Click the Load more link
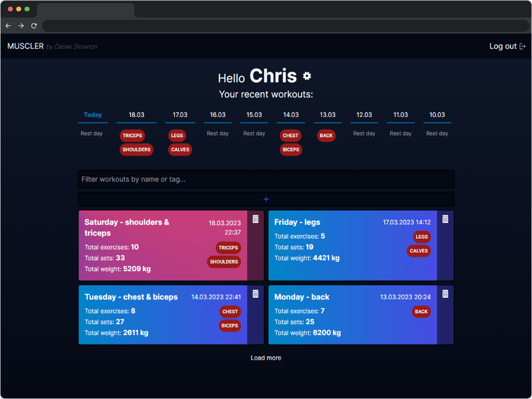The width and height of the screenshot is (532, 399). coord(266,357)
